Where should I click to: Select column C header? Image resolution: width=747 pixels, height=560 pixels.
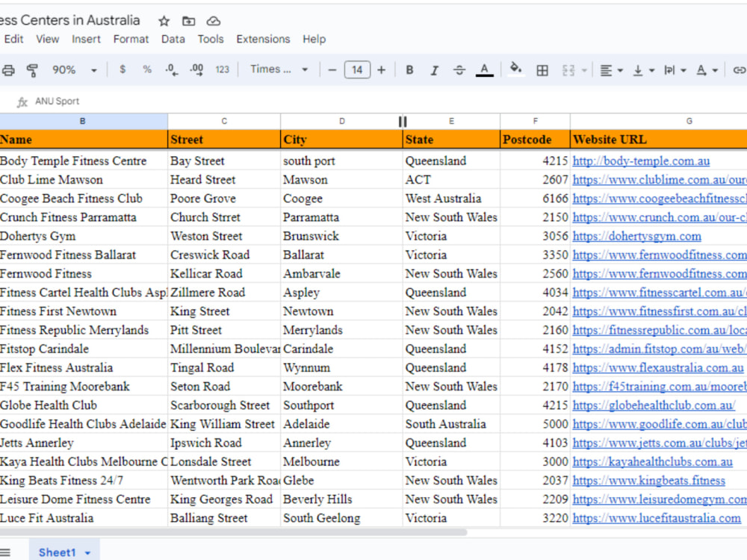tap(224, 122)
